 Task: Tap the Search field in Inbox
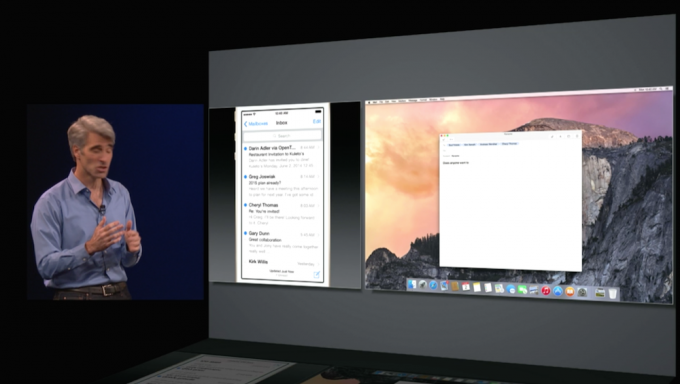click(282, 136)
